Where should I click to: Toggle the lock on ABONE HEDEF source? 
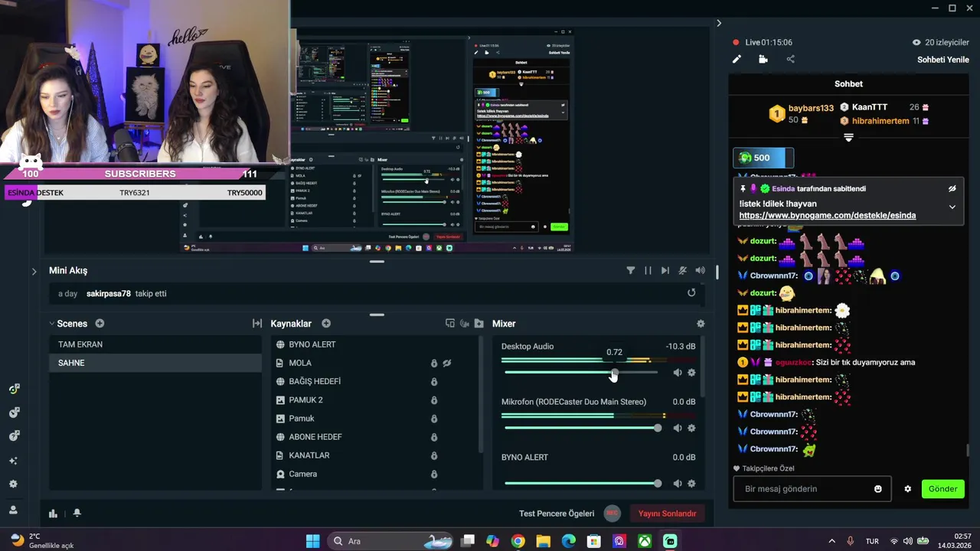pyautogui.click(x=434, y=437)
